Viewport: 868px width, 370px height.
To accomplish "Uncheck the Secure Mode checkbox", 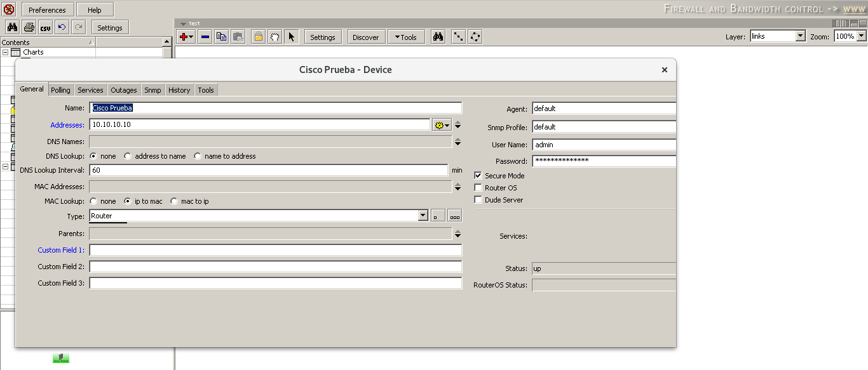I will point(478,176).
